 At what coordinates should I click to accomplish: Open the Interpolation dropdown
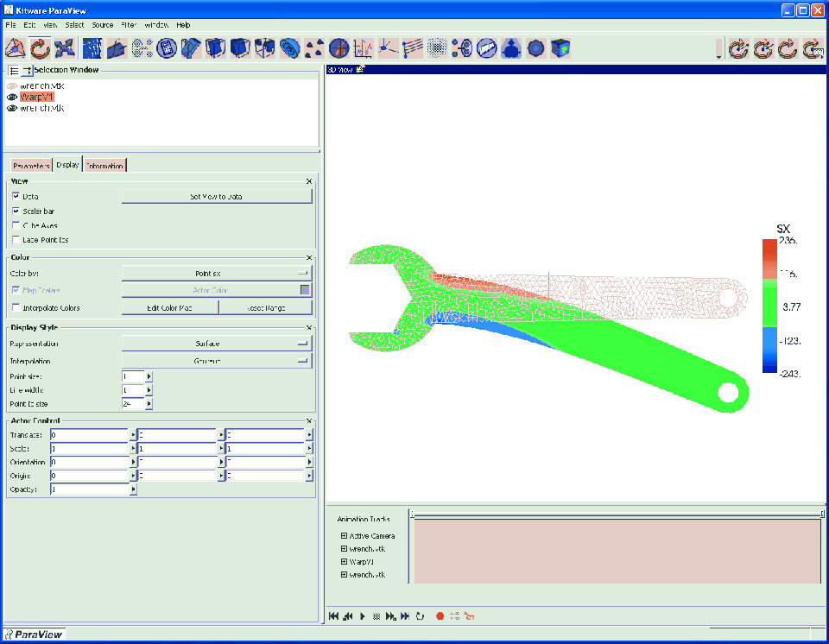217,361
